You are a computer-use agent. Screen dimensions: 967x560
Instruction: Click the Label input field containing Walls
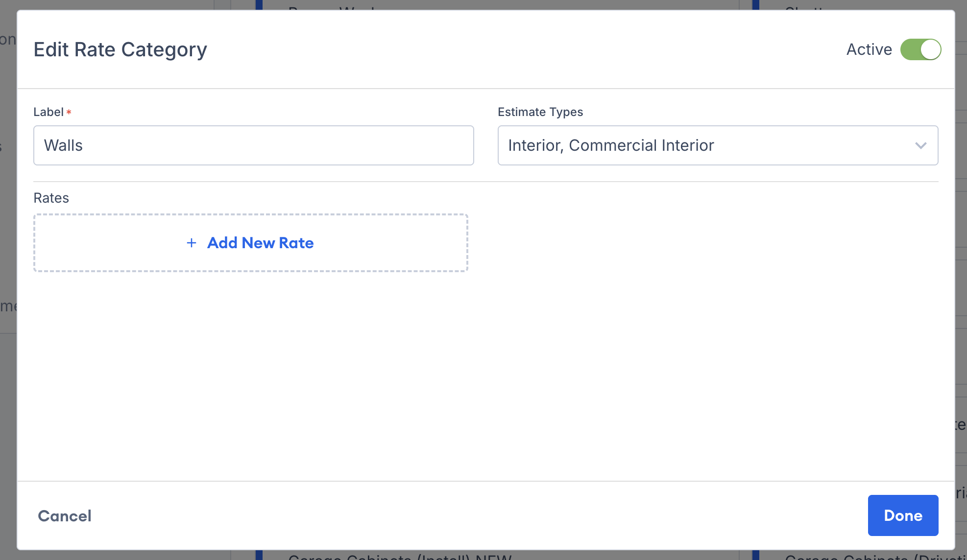click(254, 145)
